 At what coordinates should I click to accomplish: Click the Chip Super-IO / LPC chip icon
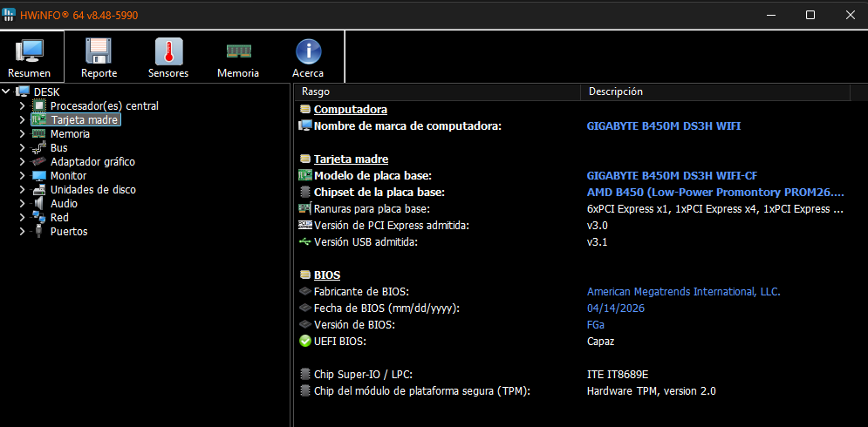coord(305,375)
